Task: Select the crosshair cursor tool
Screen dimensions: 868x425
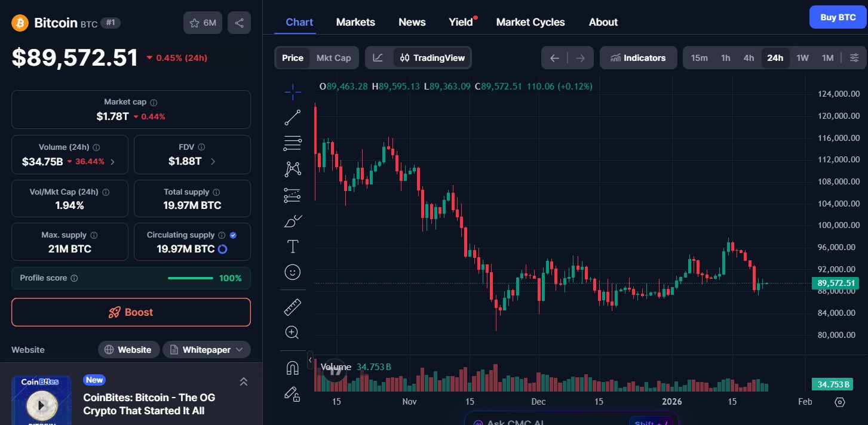Action: tap(292, 92)
